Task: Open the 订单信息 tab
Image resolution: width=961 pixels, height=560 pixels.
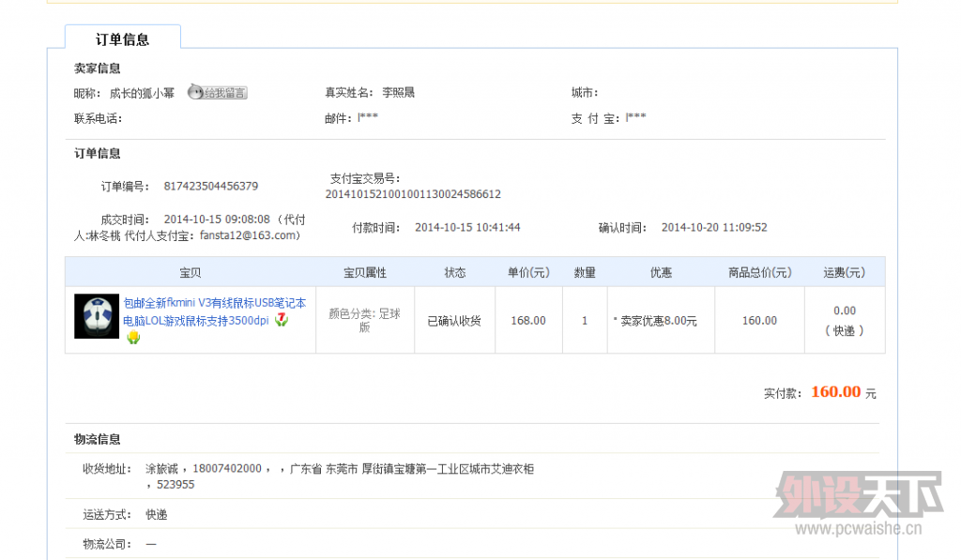Action: (122, 39)
